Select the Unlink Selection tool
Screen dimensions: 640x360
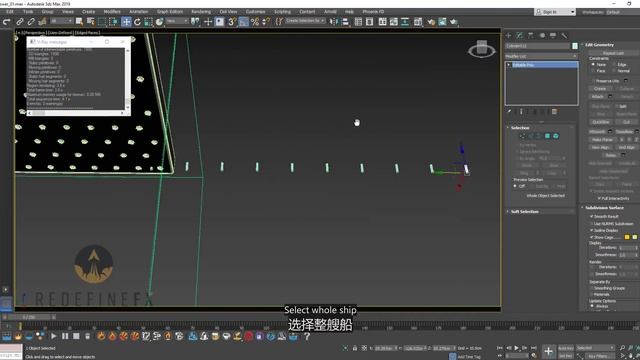click(x=31, y=22)
